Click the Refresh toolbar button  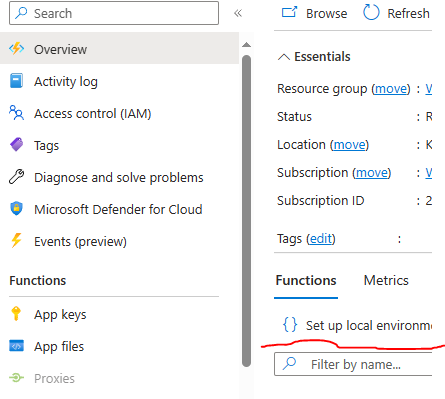tap(396, 13)
